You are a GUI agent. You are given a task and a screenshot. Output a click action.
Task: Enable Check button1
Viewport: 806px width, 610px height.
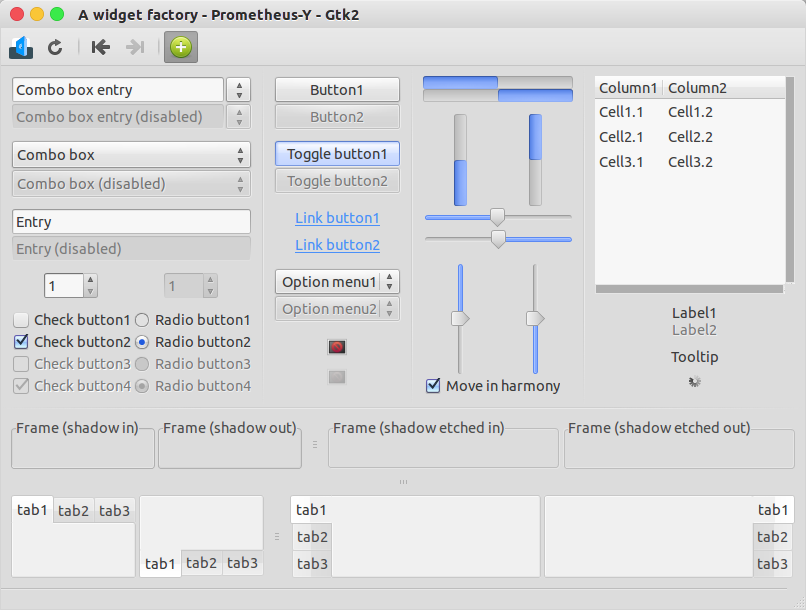21,320
